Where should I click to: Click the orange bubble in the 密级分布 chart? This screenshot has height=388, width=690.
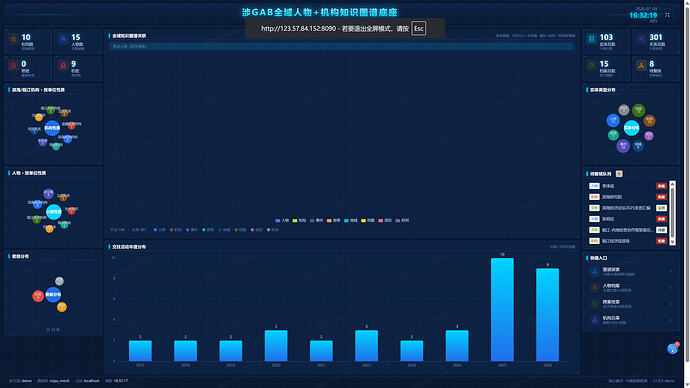62,307
